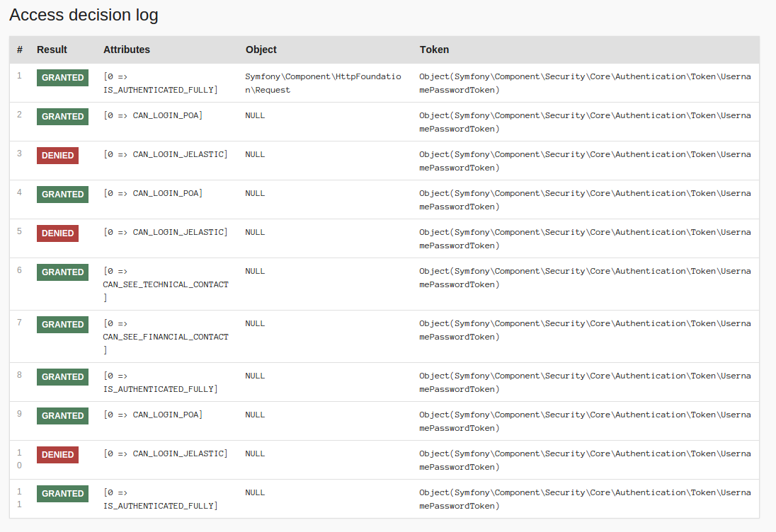Screen dimensions: 776x532
Task: Click the NULL object in row 5
Action: (x=255, y=232)
